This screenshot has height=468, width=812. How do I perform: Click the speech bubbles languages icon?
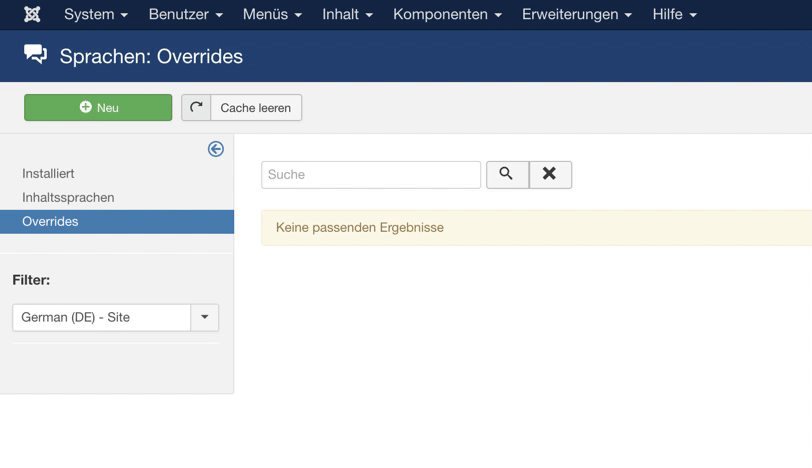click(x=36, y=56)
